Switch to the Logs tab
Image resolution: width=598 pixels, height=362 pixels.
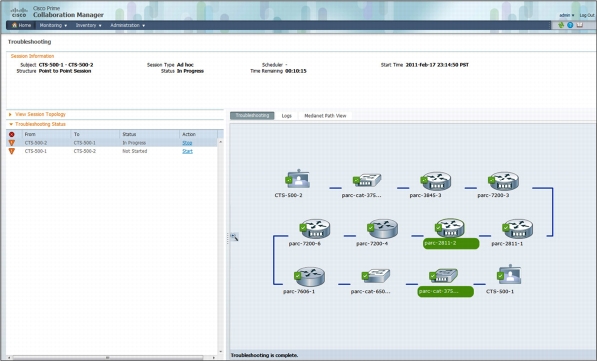[286, 116]
